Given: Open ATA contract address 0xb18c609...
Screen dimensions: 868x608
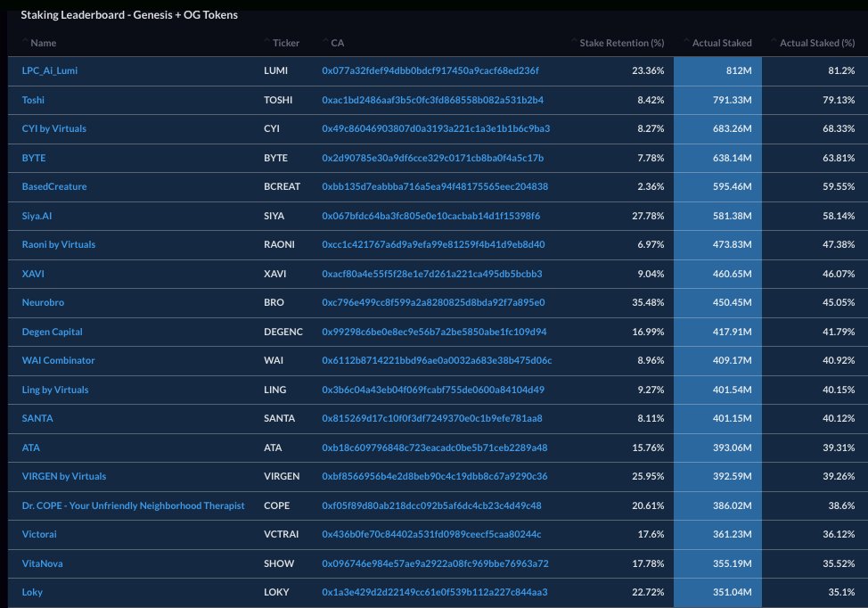Looking at the screenshot, I should click(x=435, y=448).
